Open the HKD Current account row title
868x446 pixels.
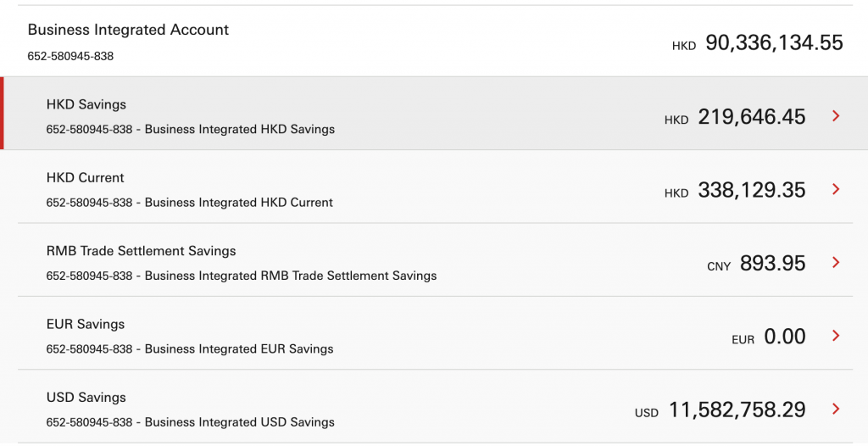(x=86, y=178)
